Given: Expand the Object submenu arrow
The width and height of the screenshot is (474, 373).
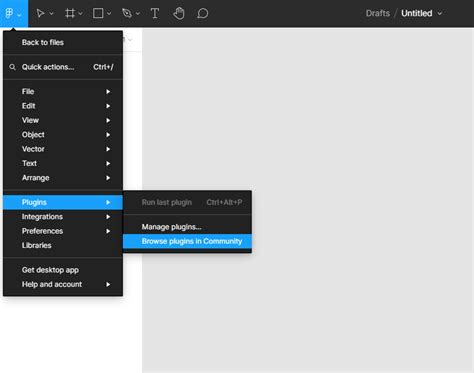Looking at the screenshot, I should tap(108, 135).
